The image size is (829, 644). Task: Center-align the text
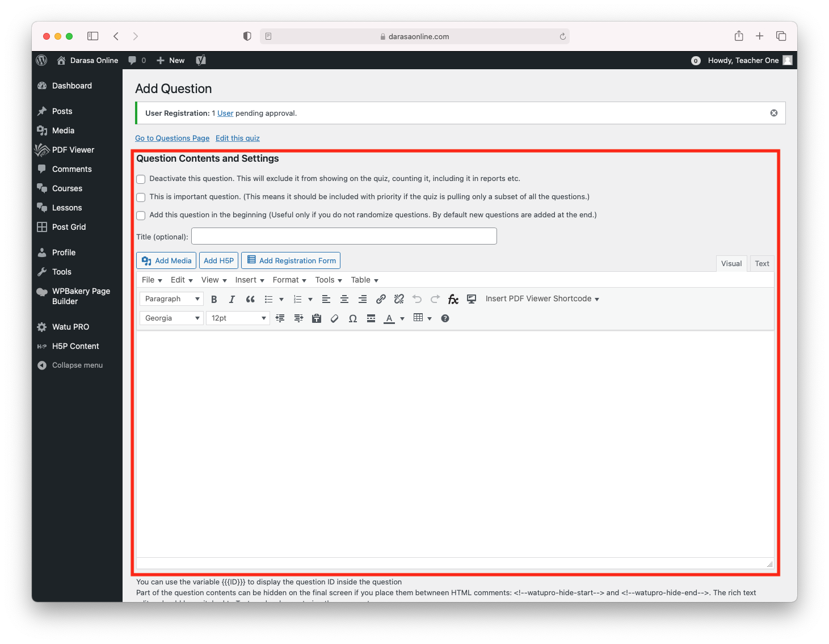point(344,299)
